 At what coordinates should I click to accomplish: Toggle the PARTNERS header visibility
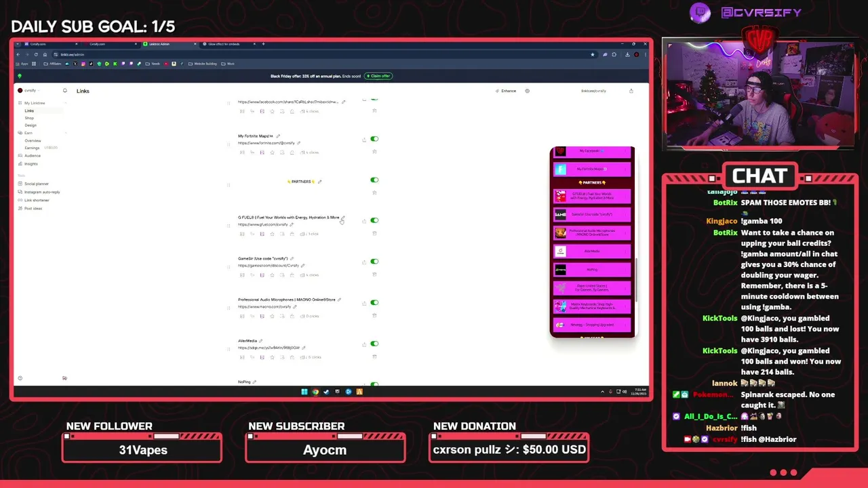(x=374, y=180)
